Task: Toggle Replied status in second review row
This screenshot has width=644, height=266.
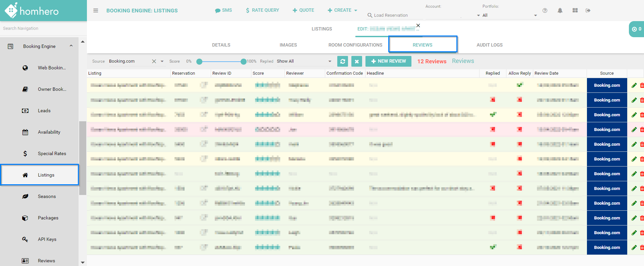Action: click(492, 100)
